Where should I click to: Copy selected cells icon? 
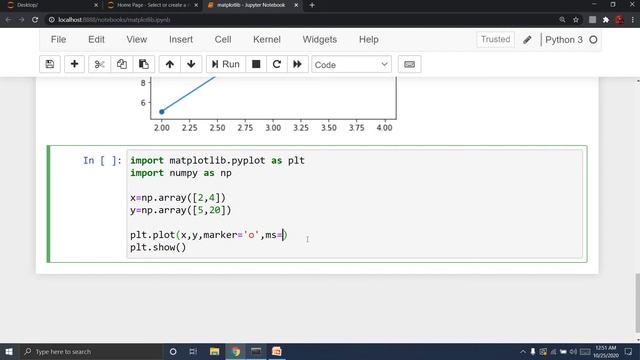(122, 64)
